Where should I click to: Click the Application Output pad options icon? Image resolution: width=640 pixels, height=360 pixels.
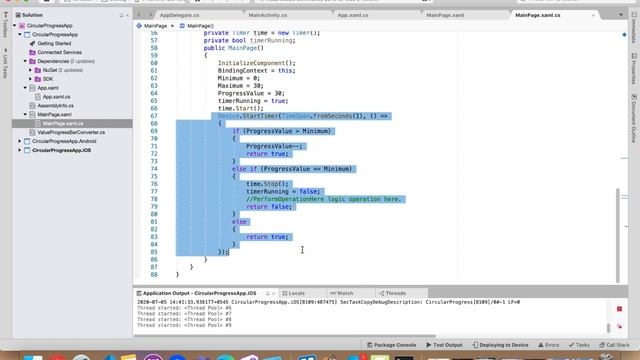(267, 293)
